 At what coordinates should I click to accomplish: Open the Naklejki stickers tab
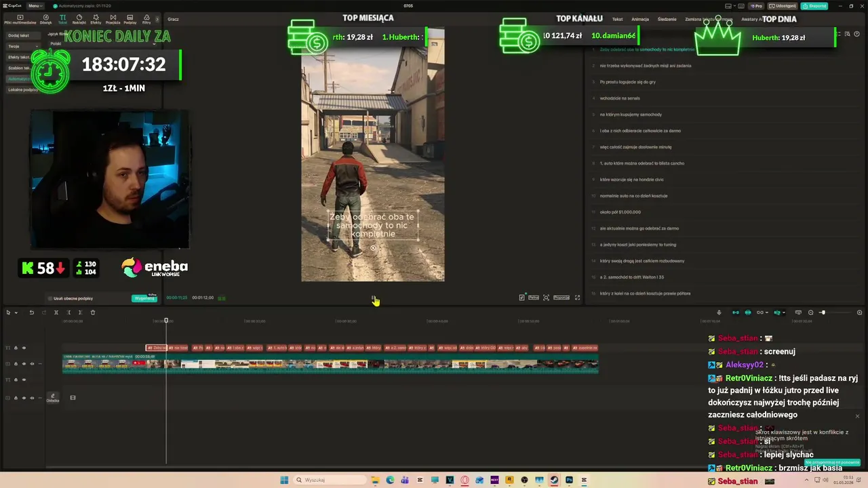point(79,19)
